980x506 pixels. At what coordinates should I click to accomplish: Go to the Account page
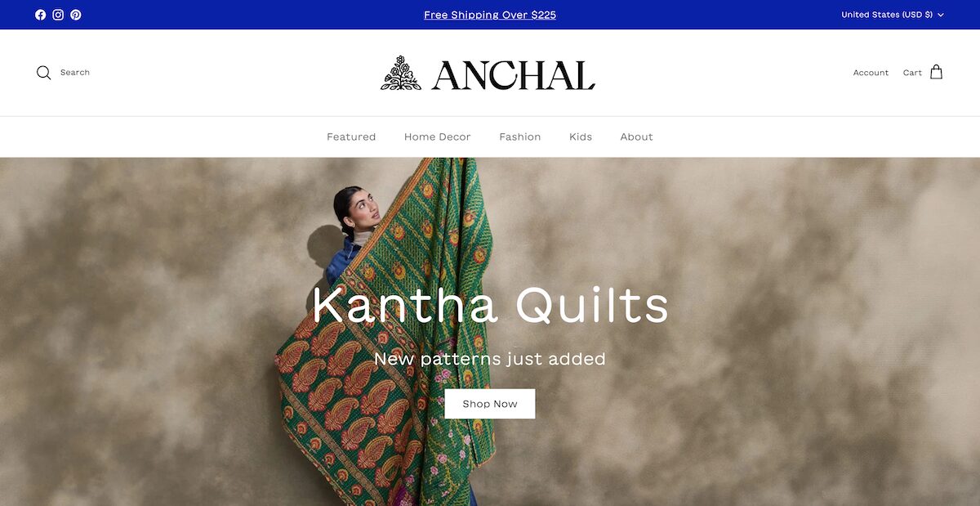871,73
